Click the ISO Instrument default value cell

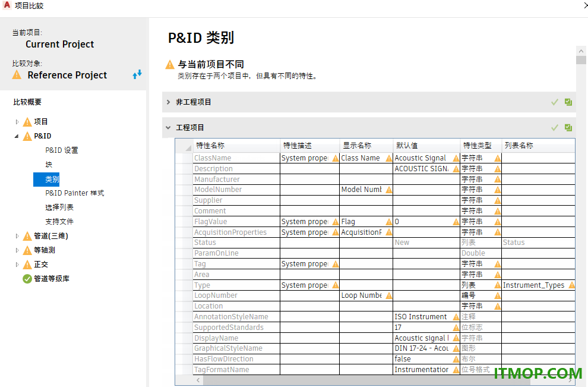click(426, 317)
